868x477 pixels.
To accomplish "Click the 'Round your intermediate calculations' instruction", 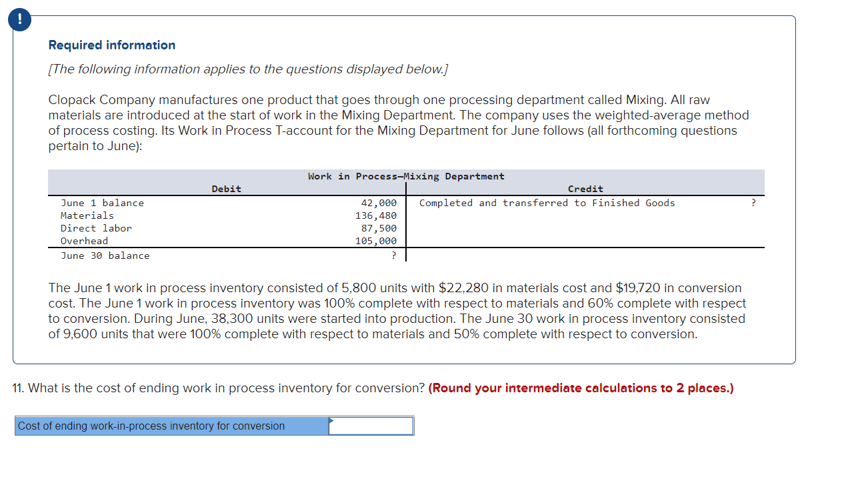I will pyautogui.click(x=581, y=388).
